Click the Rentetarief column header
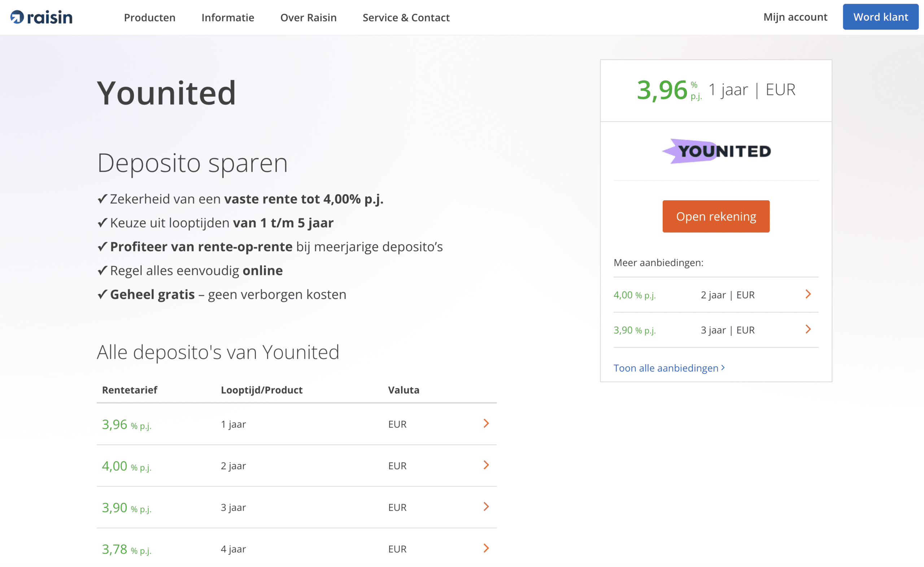Screen dimensions: 924x567 (x=129, y=390)
